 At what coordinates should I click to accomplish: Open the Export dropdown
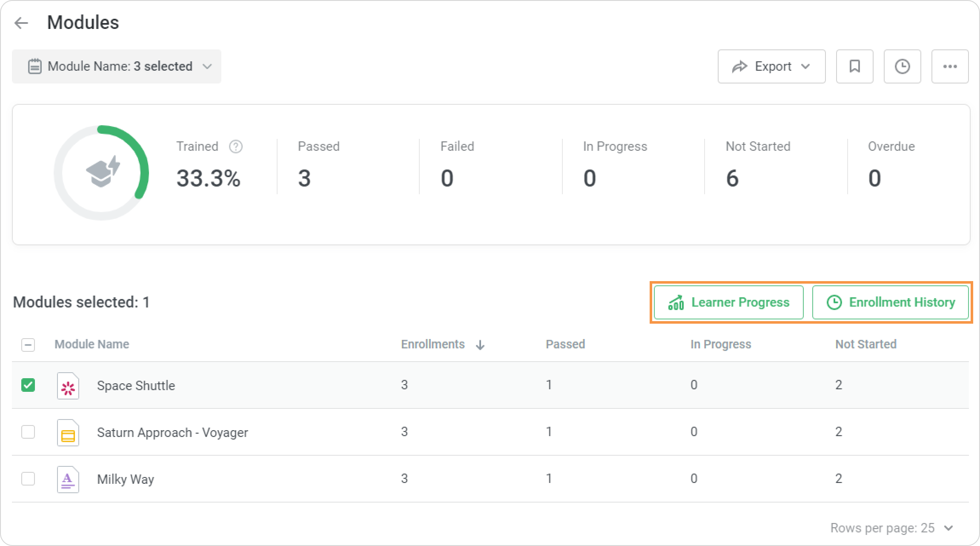[771, 66]
